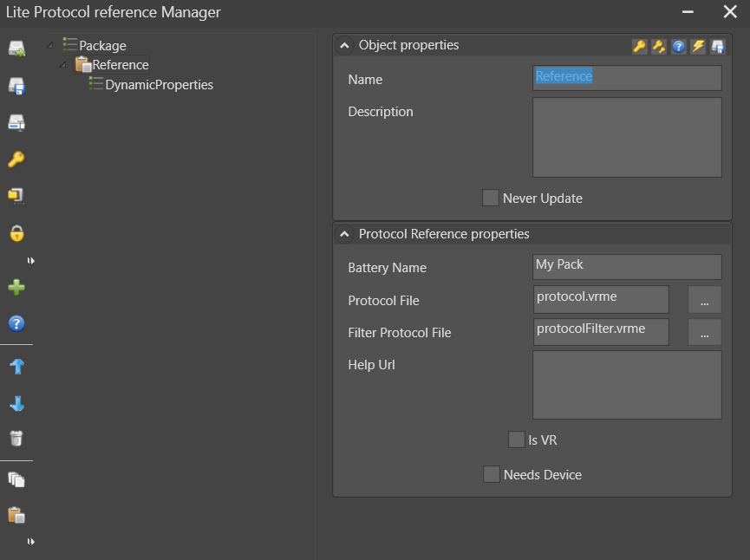The image size is (750, 560).
Task: Click the blue question mark in left sidebar
Action: (x=16, y=324)
